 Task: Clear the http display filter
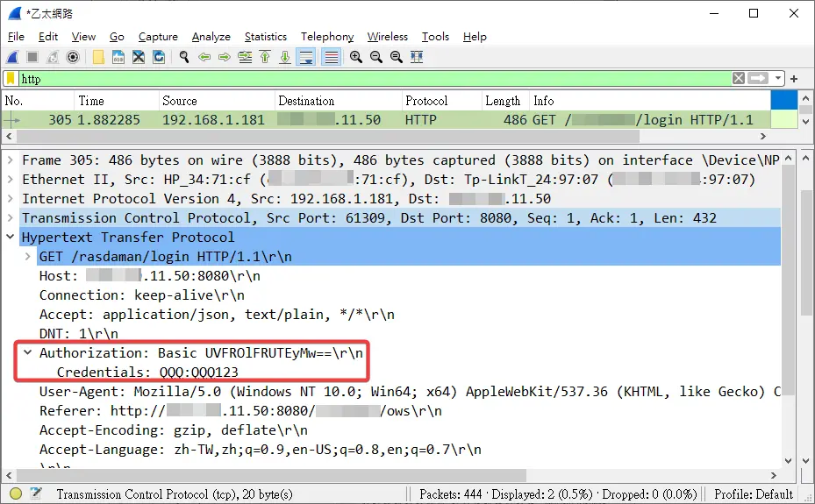pos(739,78)
